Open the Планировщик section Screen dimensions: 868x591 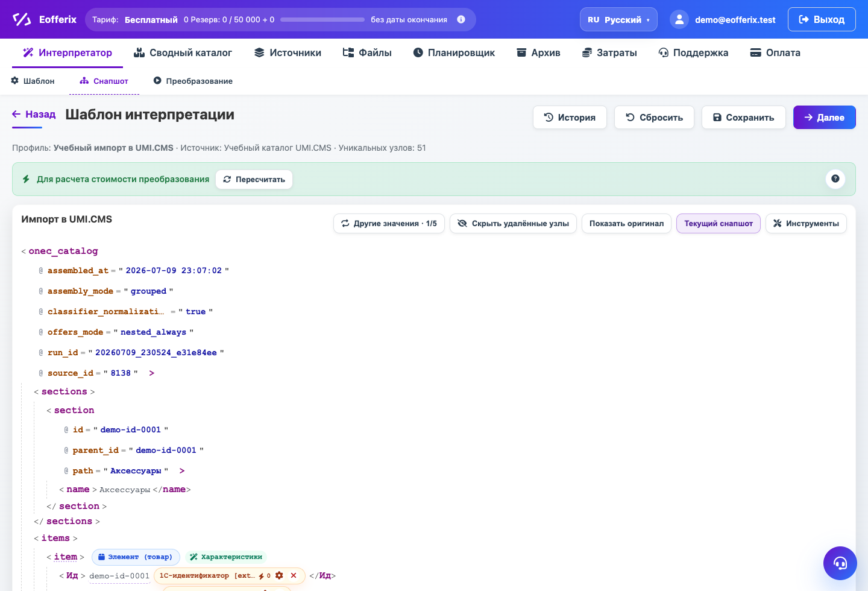pos(454,52)
